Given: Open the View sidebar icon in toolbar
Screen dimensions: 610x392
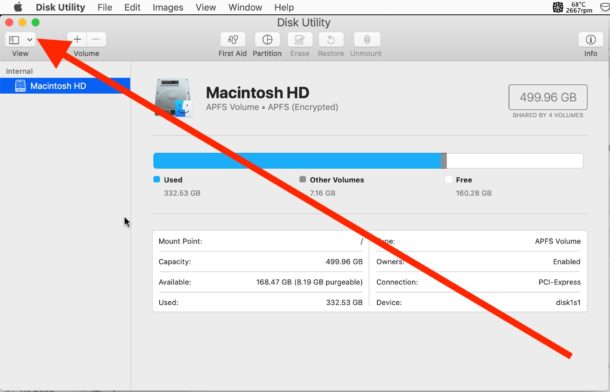Looking at the screenshot, I should click(x=14, y=40).
